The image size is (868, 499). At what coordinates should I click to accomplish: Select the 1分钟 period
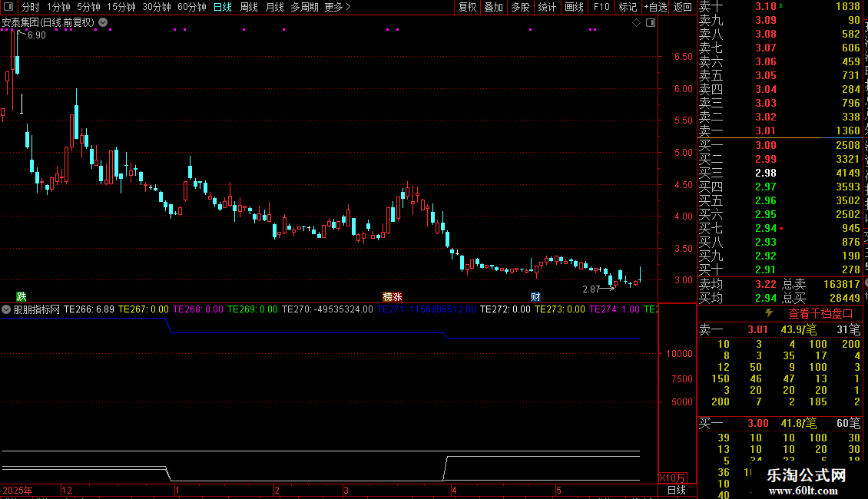click(58, 7)
